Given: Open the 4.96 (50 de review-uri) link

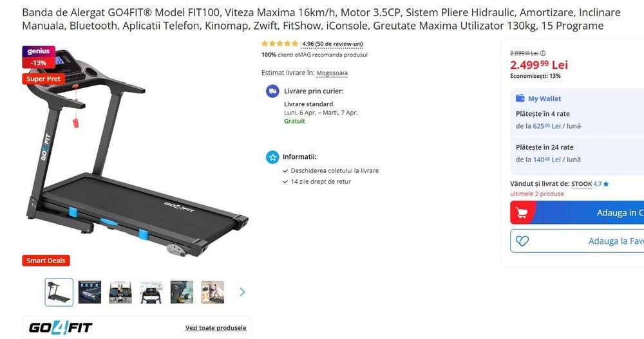Looking at the screenshot, I should click(x=332, y=44).
